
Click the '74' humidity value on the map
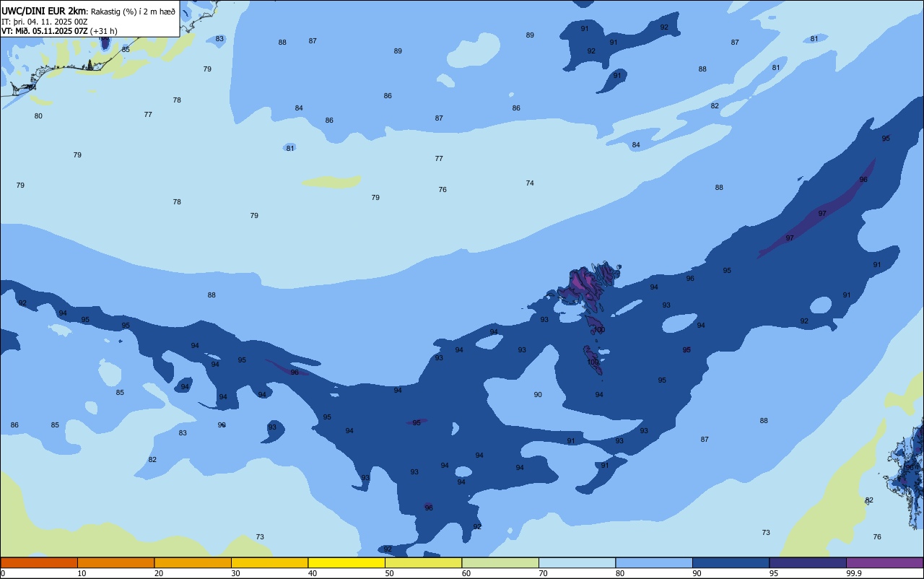(x=530, y=183)
